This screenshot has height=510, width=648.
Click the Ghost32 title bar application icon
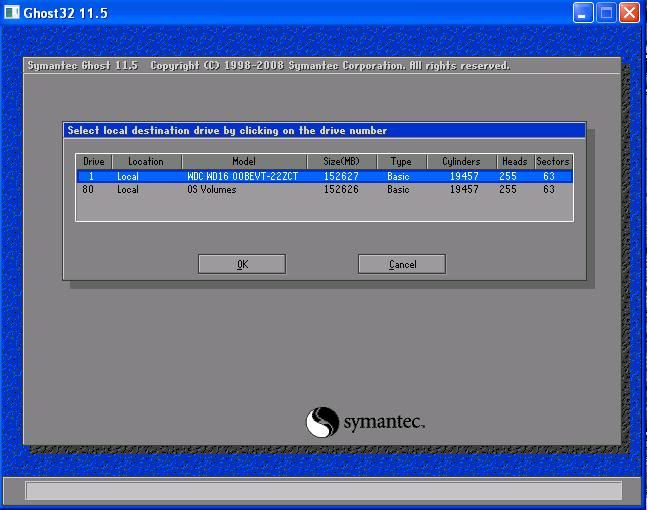tap(12, 12)
